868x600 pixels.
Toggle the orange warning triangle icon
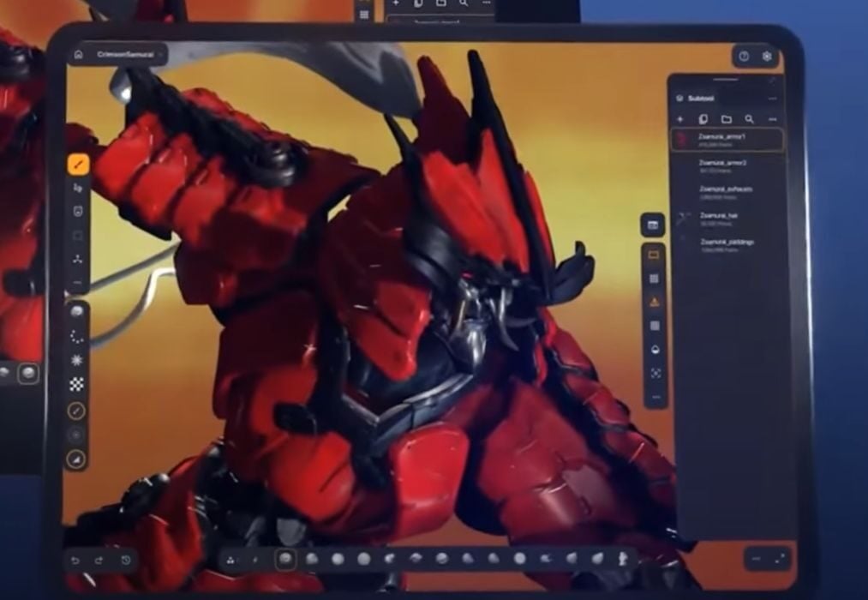click(x=655, y=302)
